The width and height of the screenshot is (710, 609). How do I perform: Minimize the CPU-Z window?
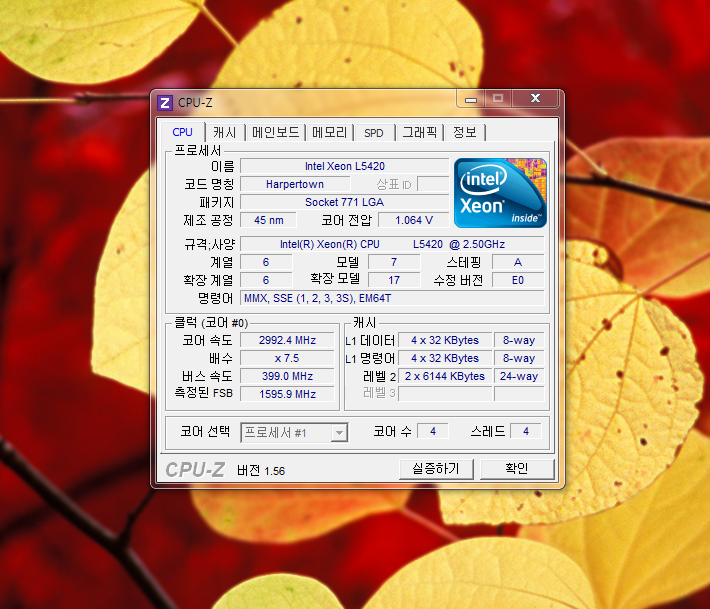[471, 99]
